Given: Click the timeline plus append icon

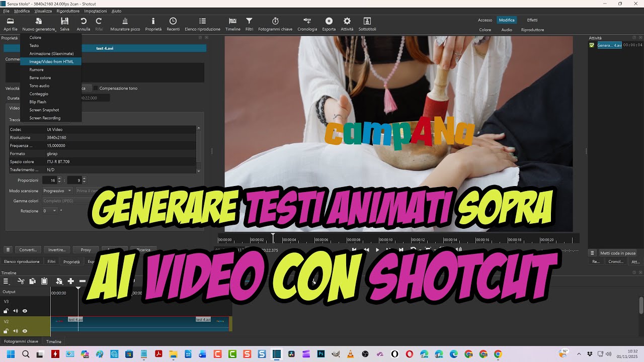Looking at the screenshot, I should [70, 281].
